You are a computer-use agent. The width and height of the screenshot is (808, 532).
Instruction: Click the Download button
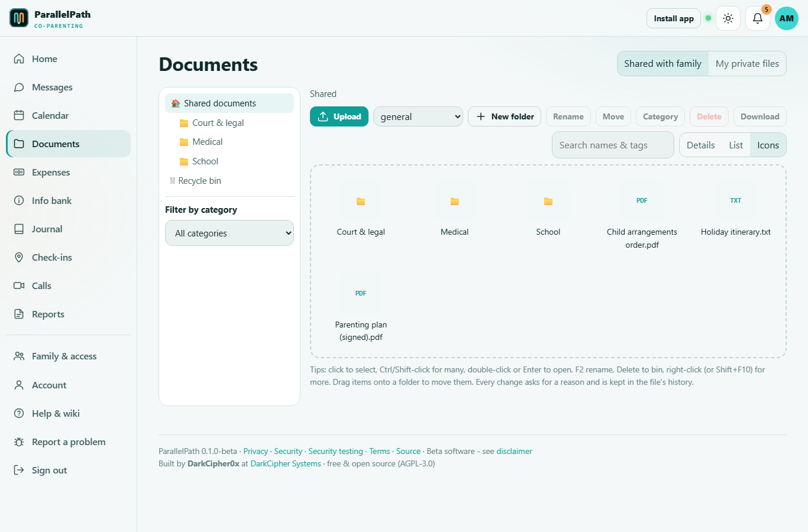pos(759,116)
